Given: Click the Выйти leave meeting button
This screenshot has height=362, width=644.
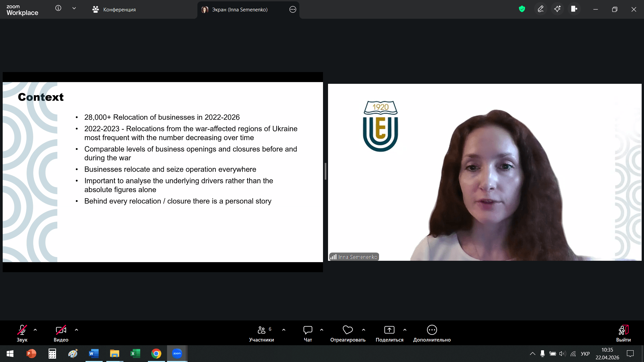Looking at the screenshot, I should [x=623, y=334].
